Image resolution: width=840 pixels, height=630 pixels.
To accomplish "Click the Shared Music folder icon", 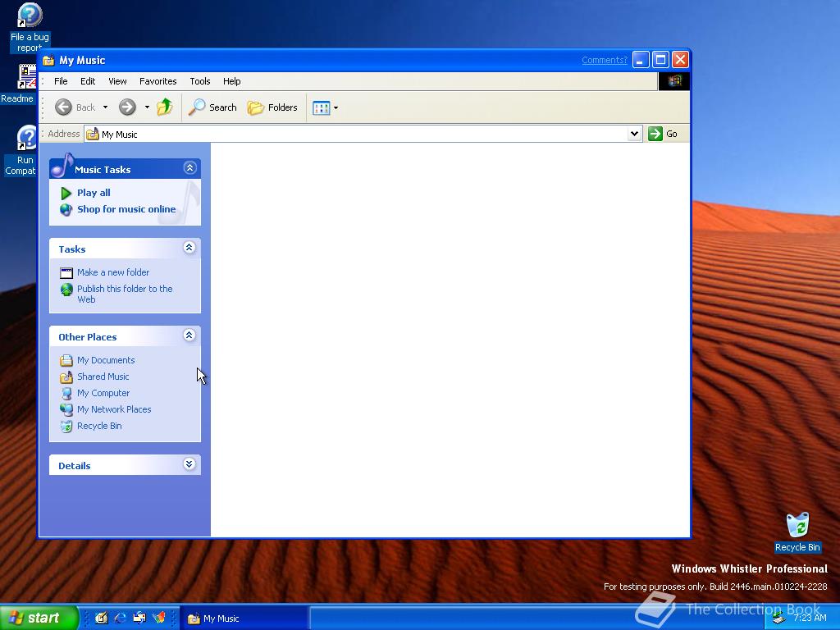I will pyautogui.click(x=66, y=377).
